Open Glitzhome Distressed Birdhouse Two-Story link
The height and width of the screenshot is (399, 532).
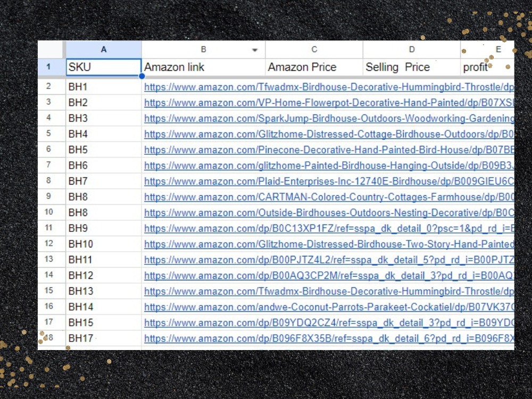pos(329,244)
